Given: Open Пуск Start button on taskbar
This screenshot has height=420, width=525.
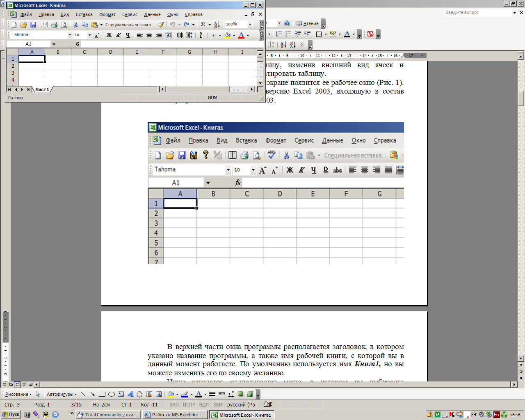Looking at the screenshot, I should pyautogui.click(x=11, y=415).
